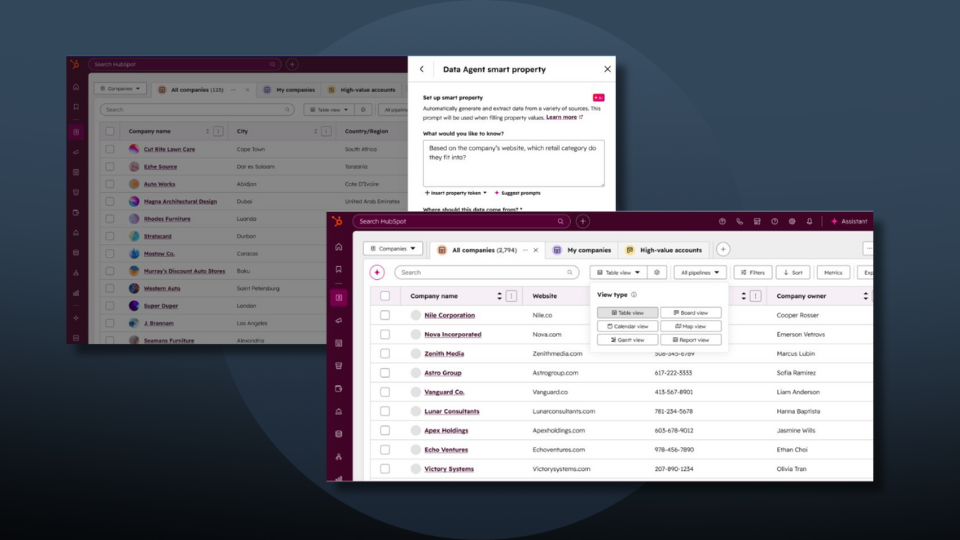Open Commerce icon in front window sidebar
The width and height of the screenshot is (960, 540).
point(339,388)
